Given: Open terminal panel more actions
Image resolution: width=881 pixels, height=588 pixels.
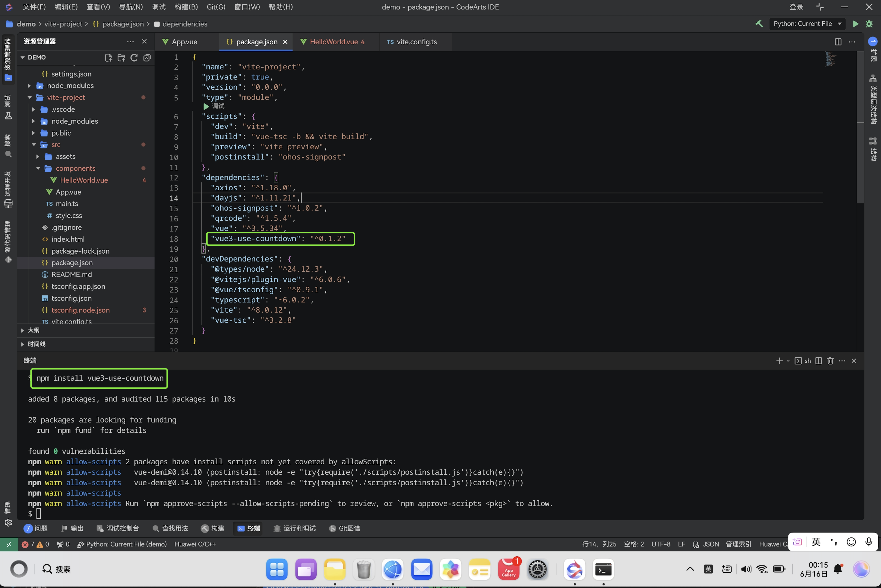Looking at the screenshot, I should (842, 361).
